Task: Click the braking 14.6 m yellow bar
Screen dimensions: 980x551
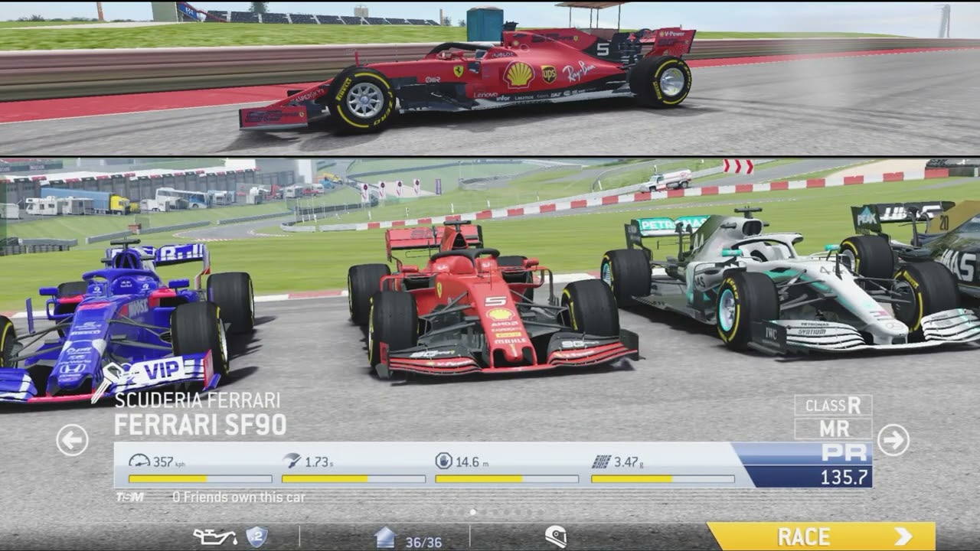Action: click(507, 479)
